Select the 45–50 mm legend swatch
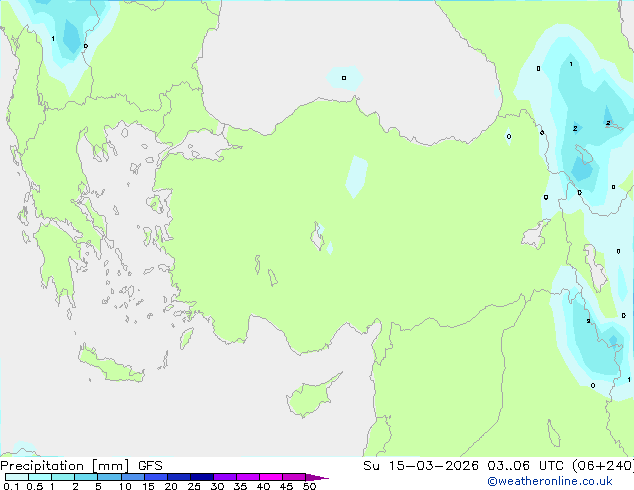This screenshot has width=634, height=490. 294,477
